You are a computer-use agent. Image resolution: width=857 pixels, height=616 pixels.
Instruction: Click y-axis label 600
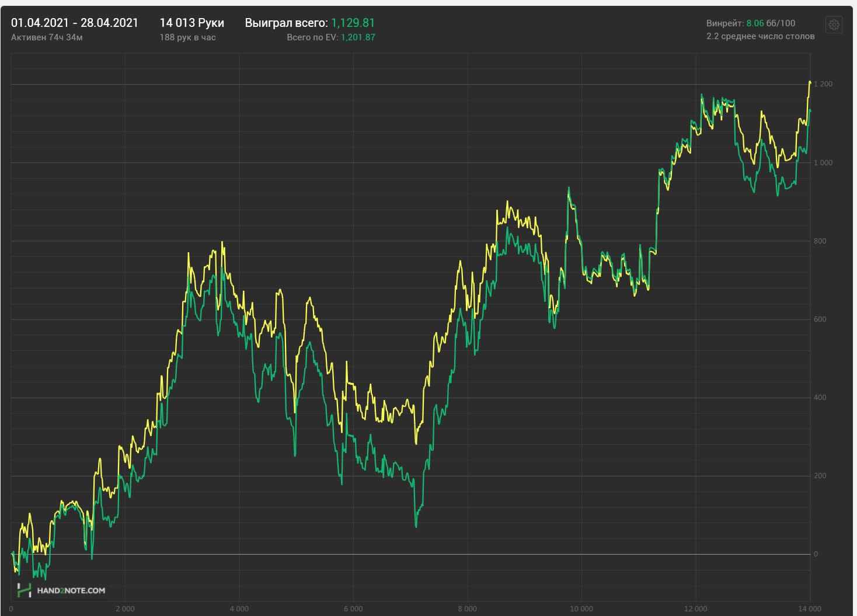[820, 319]
